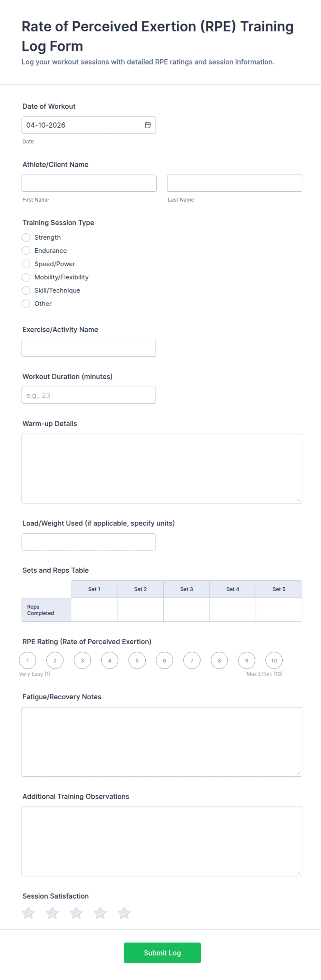The image size is (321, 980).
Task: Focus the First Name field
Action: coord(89,183)
